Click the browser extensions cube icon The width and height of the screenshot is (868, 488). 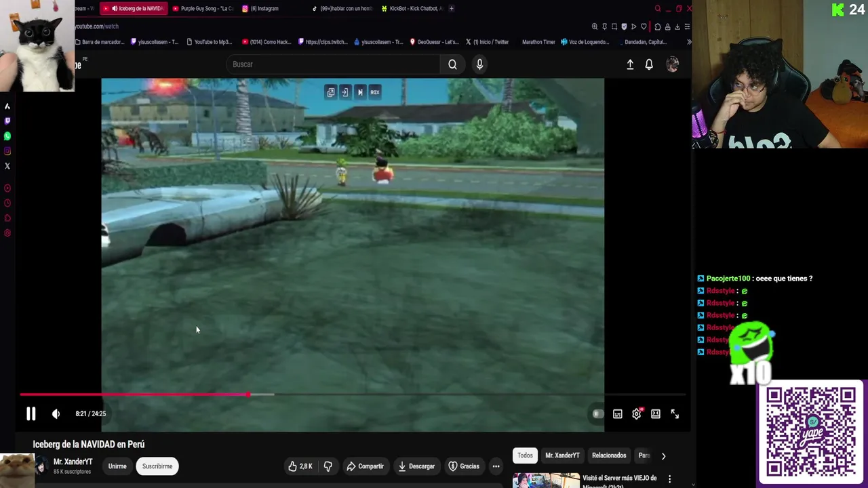[x=657, y=26]
